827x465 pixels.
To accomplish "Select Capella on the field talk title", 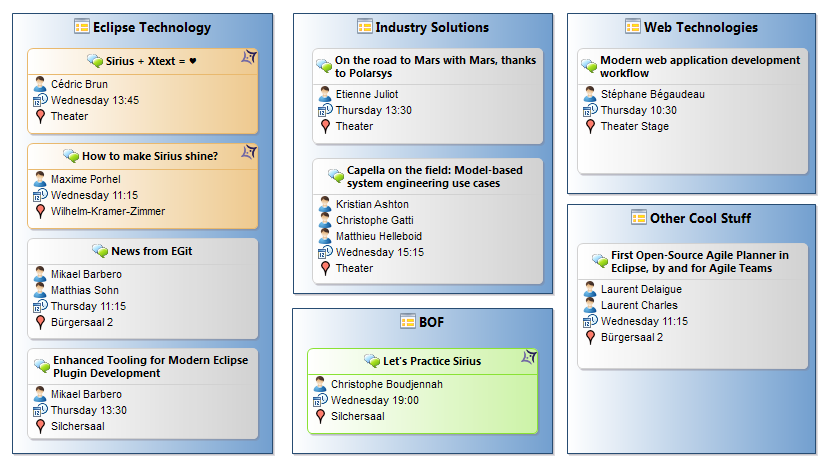I will pos(435,177).
